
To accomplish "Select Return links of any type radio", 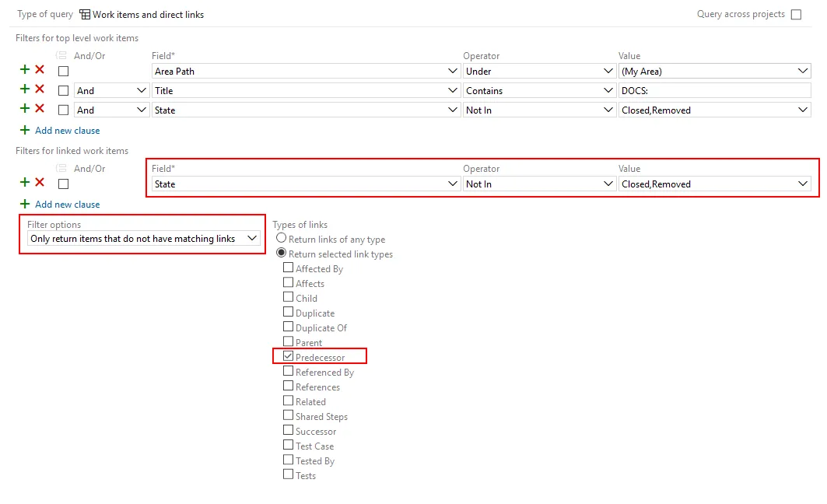I will click(x=282, y=238).
